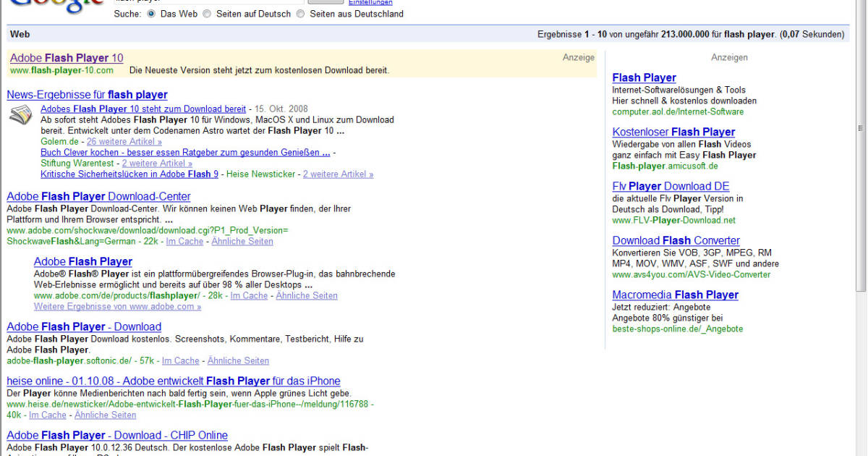Open 'Adobe Flash Player - Download - CHIP Online' result
Viewport: 868px width, 456px height.
click(117, 435)
